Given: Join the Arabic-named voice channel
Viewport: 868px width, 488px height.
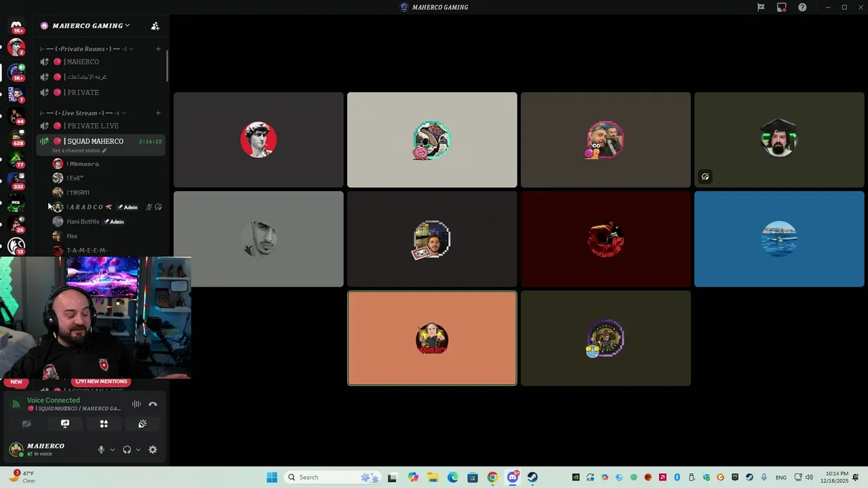Looking at the screenshot, I should (x=100, y=77).
